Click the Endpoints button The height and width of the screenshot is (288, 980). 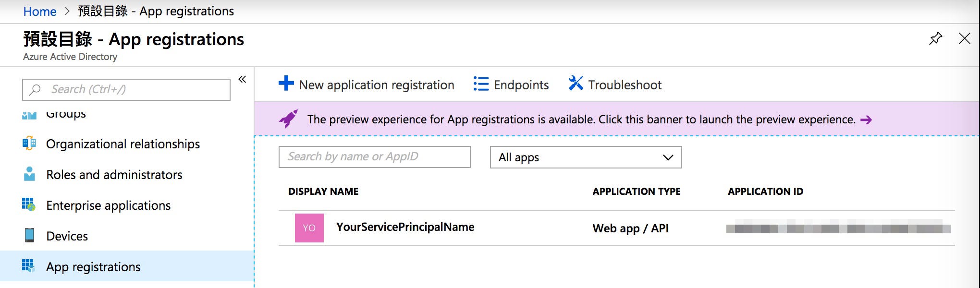point(511,84)
